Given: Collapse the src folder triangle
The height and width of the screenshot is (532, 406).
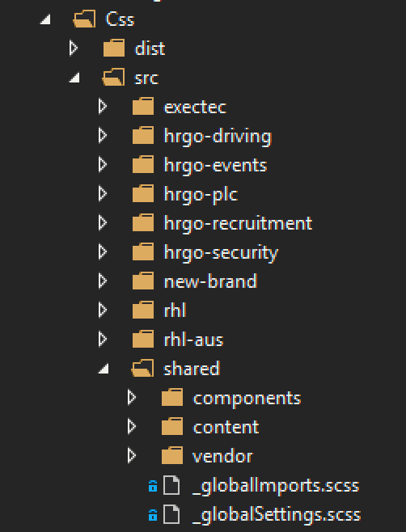Looking at the screenshot, I should [74, 78].
